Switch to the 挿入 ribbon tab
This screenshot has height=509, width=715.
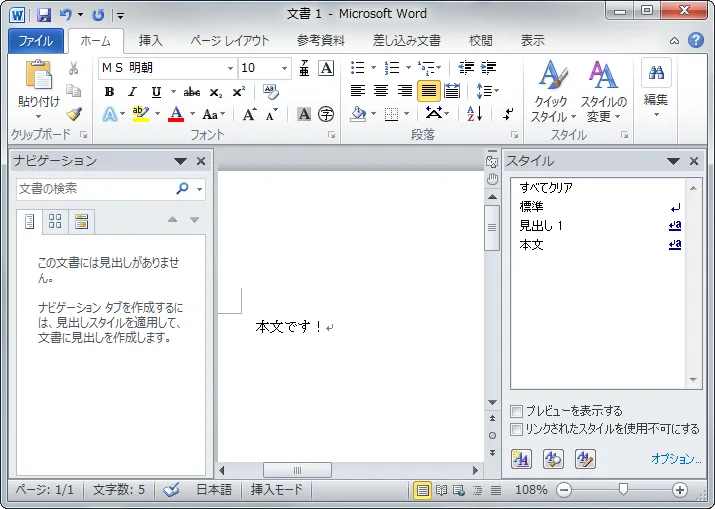click(x=150, y=41)
